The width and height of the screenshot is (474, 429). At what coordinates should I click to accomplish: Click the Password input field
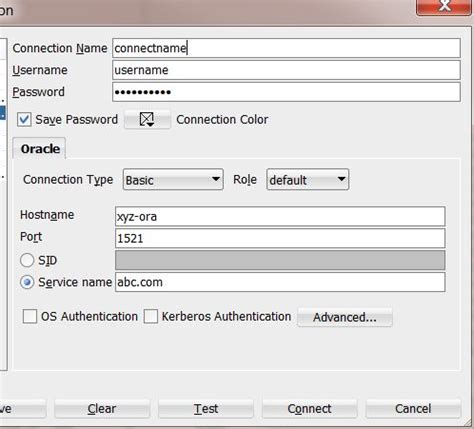click(286, 92)
